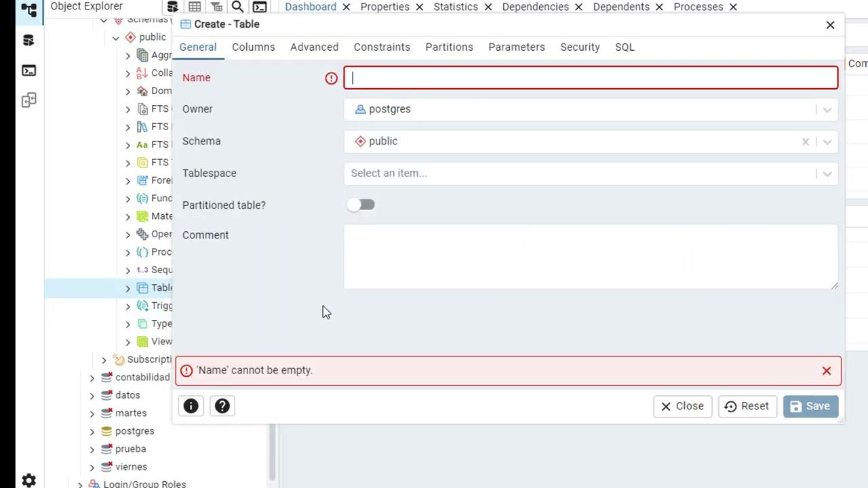
Task: Expand the Subscriptions tree node
Action: click(x=104, y=360)
